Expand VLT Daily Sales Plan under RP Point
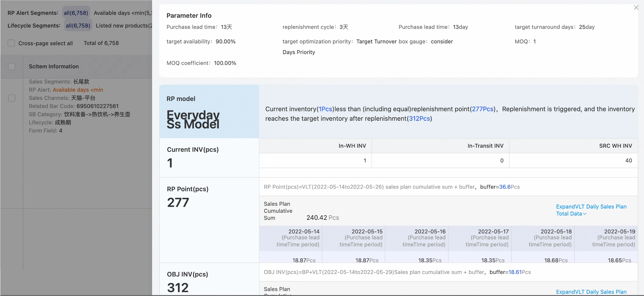644x296 pixels. 591,207
